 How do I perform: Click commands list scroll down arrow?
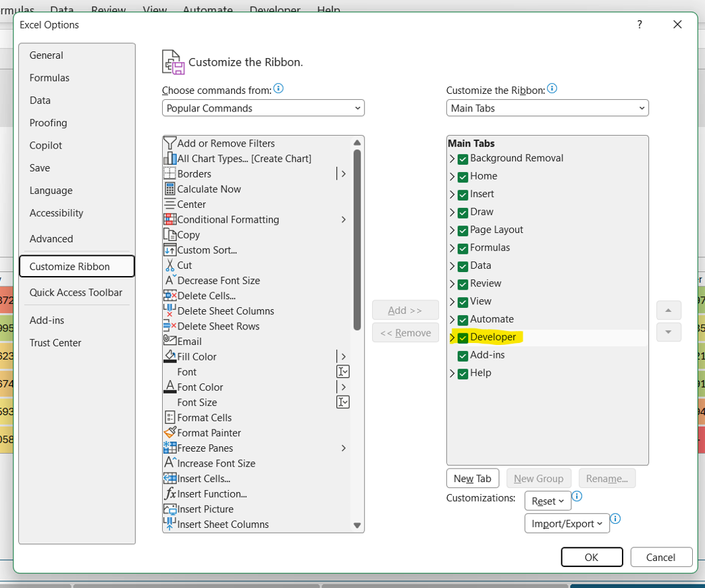coord(357,525)
